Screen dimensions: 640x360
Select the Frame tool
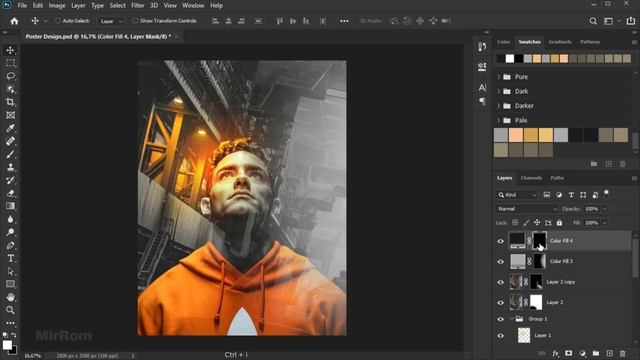pyautogui.click(x=11, y=115)
